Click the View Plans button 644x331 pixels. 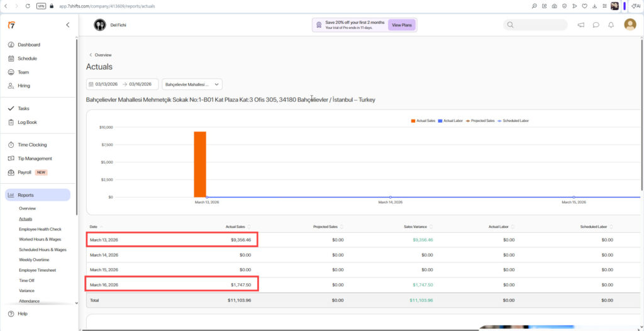click(x=402, y=25)
